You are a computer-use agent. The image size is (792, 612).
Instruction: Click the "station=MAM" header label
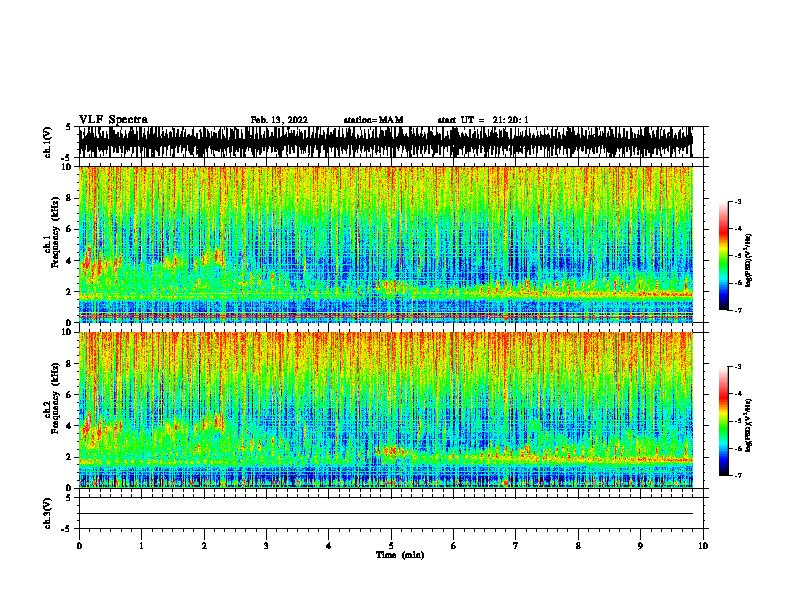point(373,120)
